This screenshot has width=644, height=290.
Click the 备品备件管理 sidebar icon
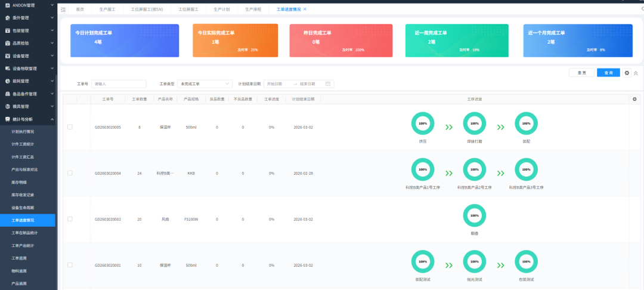7,94
